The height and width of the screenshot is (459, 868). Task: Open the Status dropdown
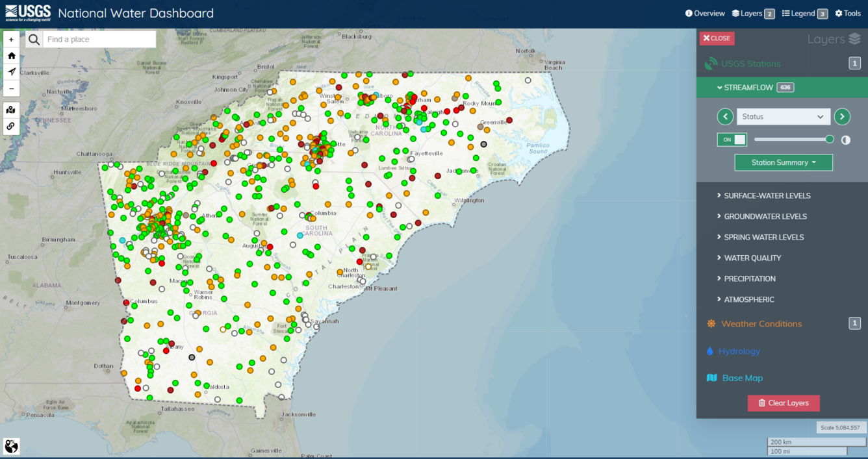click(784, 117)
